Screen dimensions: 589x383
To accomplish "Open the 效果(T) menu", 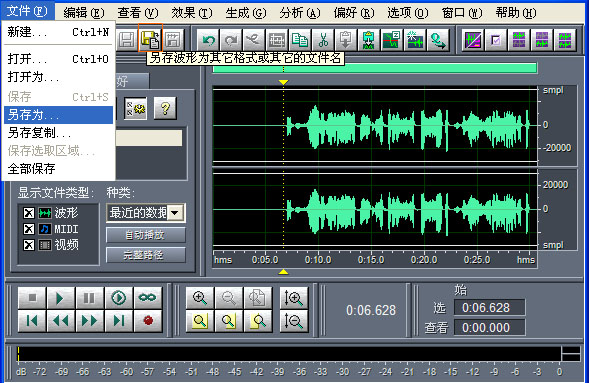I will click(192, 13).
